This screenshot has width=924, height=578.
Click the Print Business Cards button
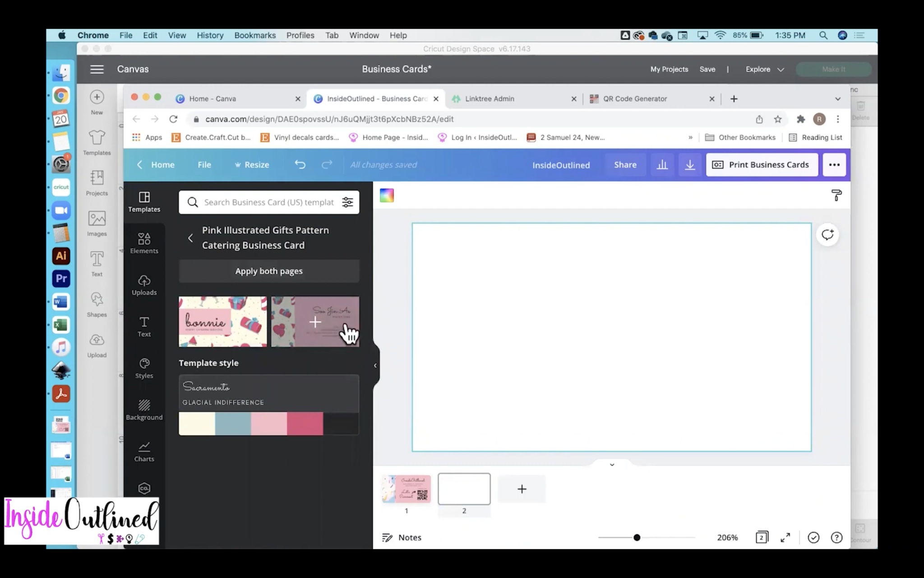(x=762, y=165)
